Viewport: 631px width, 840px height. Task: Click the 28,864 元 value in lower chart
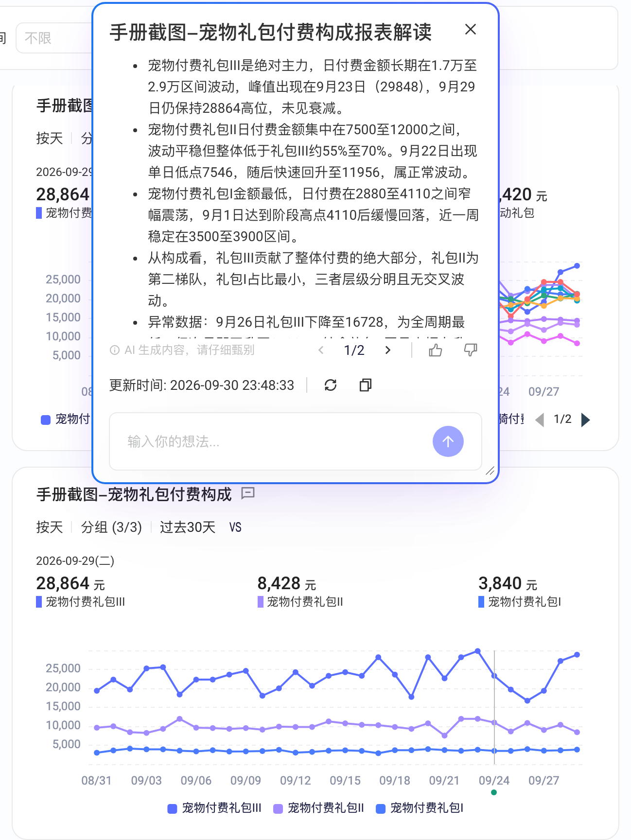[x=70, y=583]
